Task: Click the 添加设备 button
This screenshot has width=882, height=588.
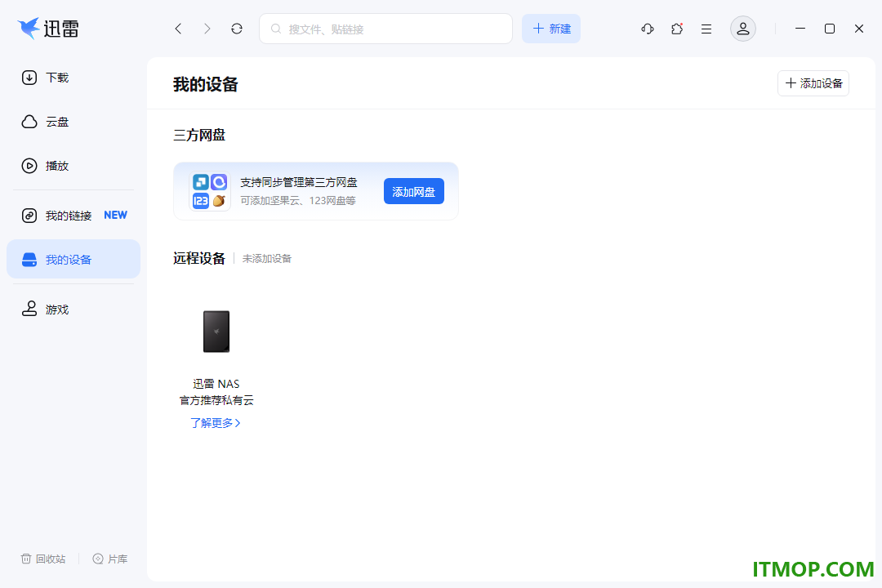Action: tap(813, 83)
